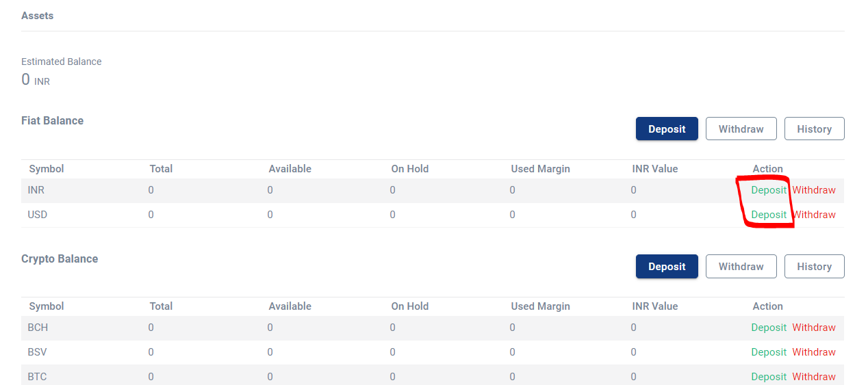Click the BTC row Used Margin value
This screenshot has width=868, height=385.
coord(513,377)
